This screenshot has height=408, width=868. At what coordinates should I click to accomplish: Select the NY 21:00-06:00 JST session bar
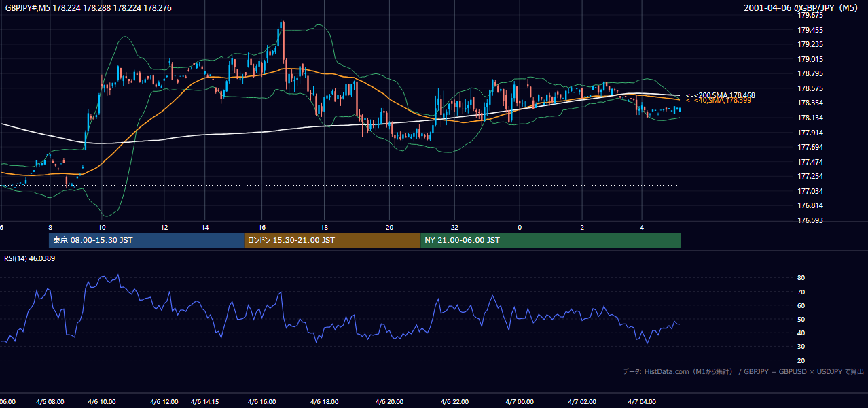(551, 240)
